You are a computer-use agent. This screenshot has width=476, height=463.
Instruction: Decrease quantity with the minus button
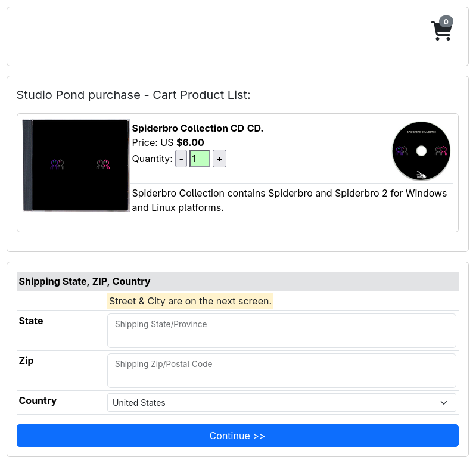(x=181, y=159)
